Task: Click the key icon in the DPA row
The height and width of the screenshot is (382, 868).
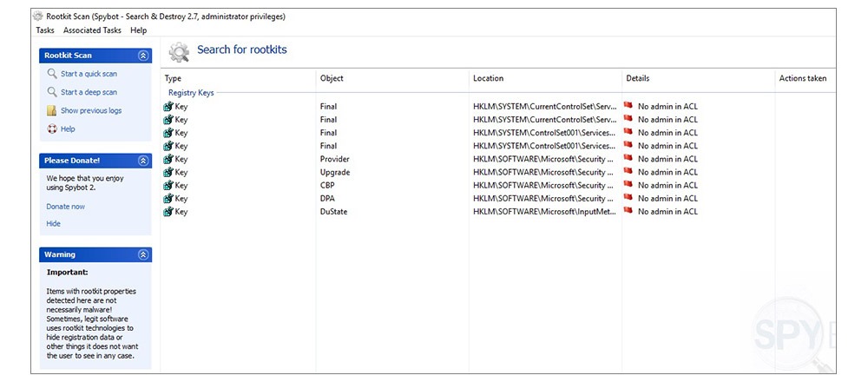Action: click(x=168, y=199)
